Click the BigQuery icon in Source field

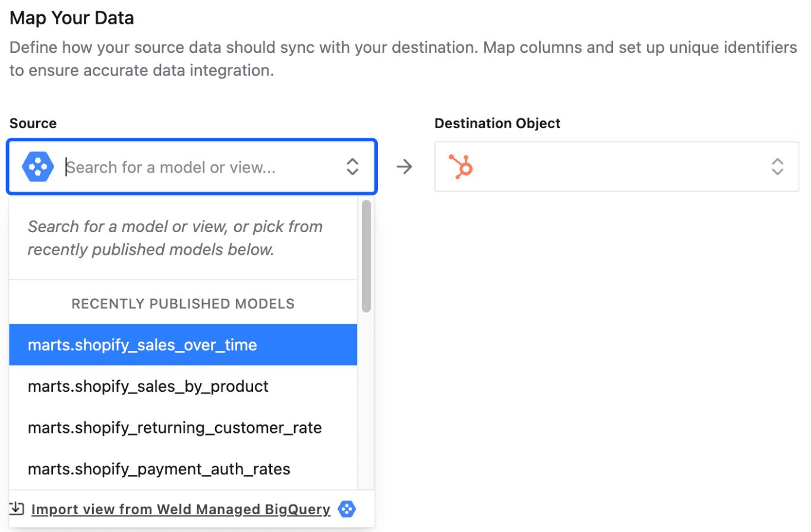[38, 167]
